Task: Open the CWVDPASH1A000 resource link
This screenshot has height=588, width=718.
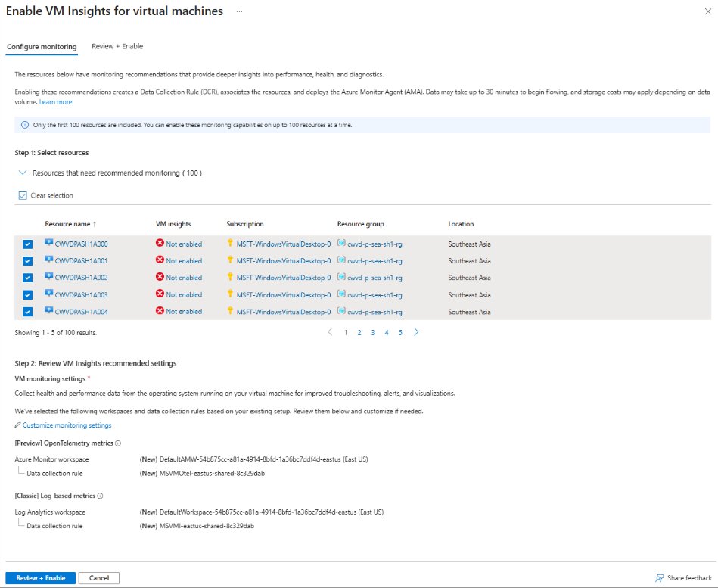Action: point(81,244)
